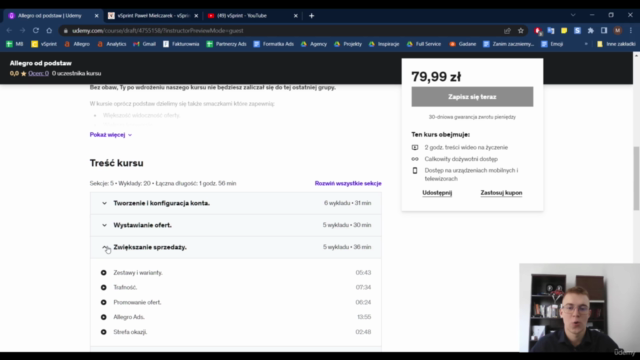Switch to vSprint Paweł Mielczarek tab
640x360 pixels.
(x=153, y=16)
